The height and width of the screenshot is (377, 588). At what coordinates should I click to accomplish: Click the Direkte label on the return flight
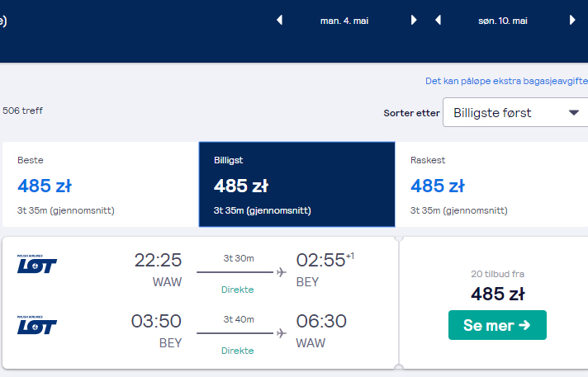tap(237, 351)
